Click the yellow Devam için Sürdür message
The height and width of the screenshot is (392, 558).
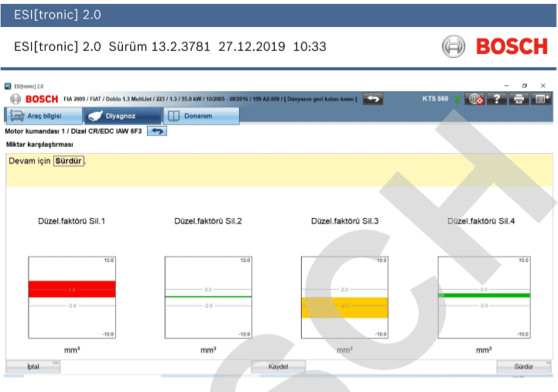(x=46, y=162)
